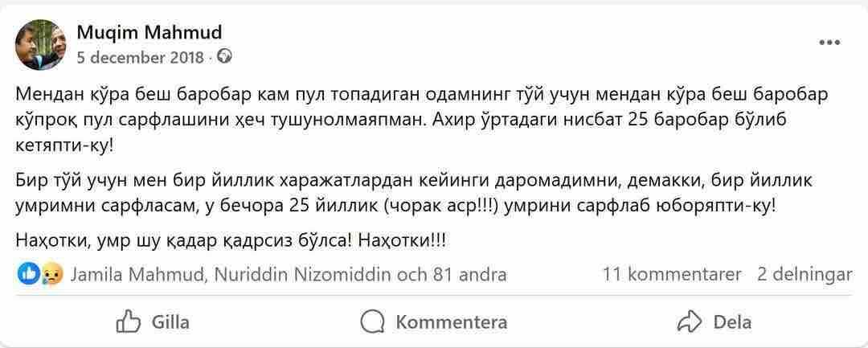Click the post date 5 december 2018
The image size is (868, 348).
coord(141,57)
